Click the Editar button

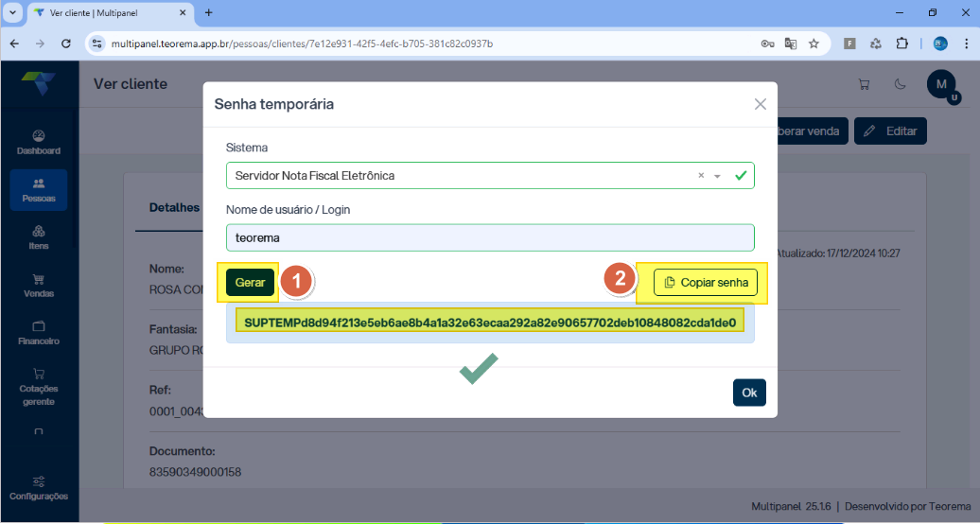(890, 131)
